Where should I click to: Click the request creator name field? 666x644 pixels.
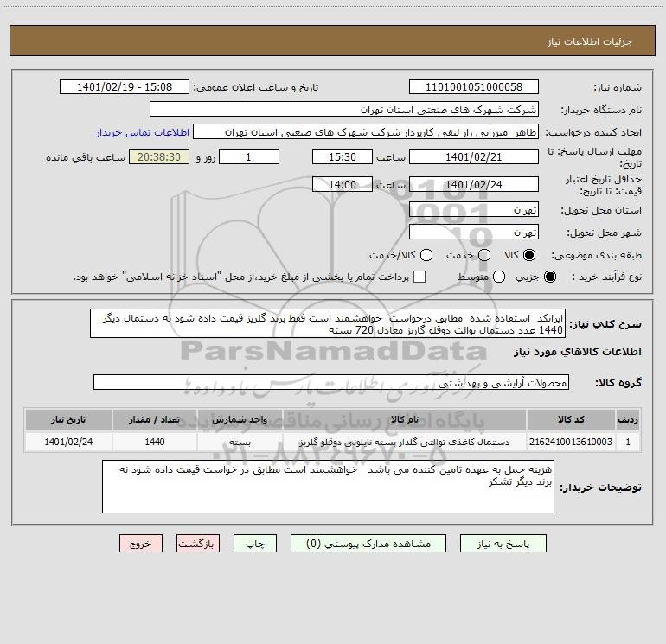click(366, 131)
